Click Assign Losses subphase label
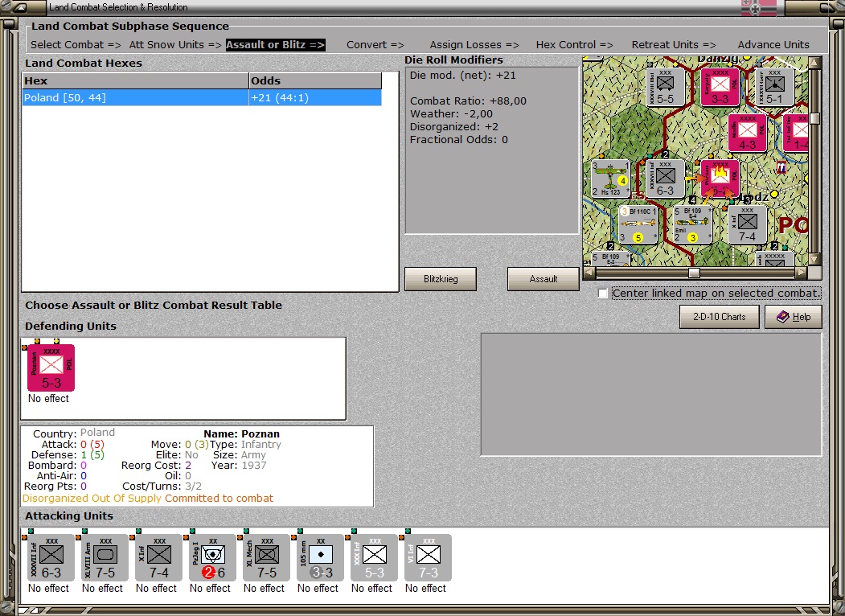 click(474, 45)
